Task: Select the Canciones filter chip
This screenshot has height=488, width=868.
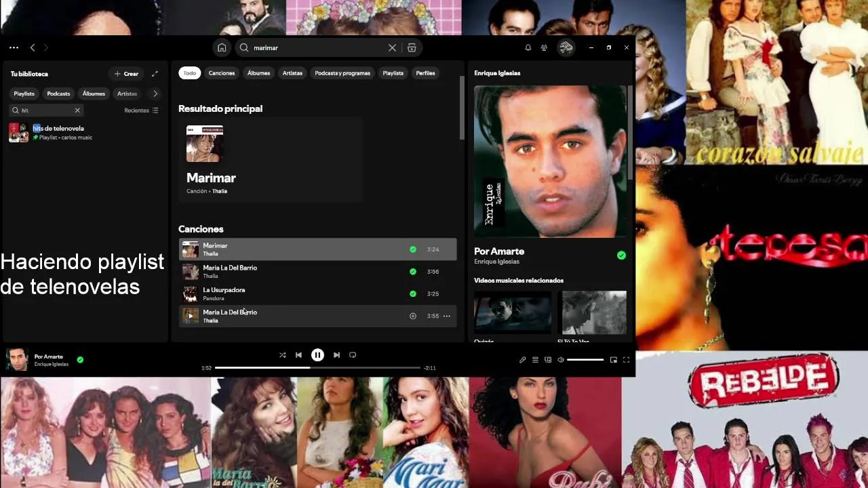Action: click(222, 73)
